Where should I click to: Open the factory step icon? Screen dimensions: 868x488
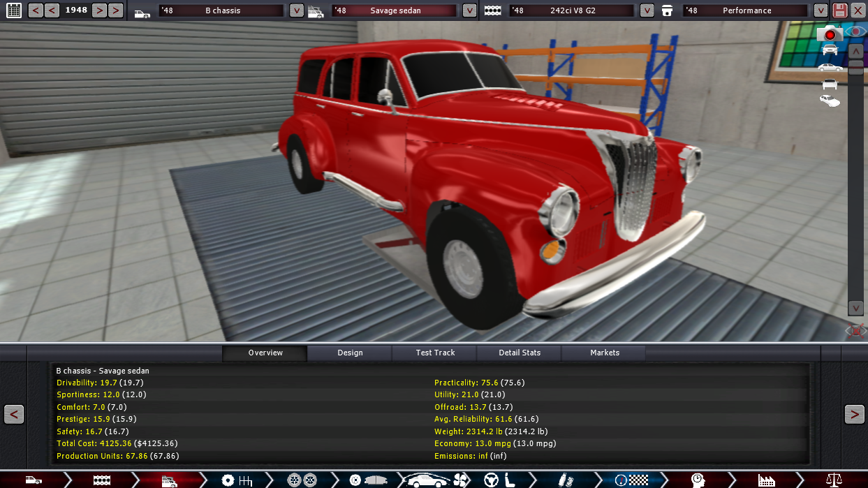[766, 480]
